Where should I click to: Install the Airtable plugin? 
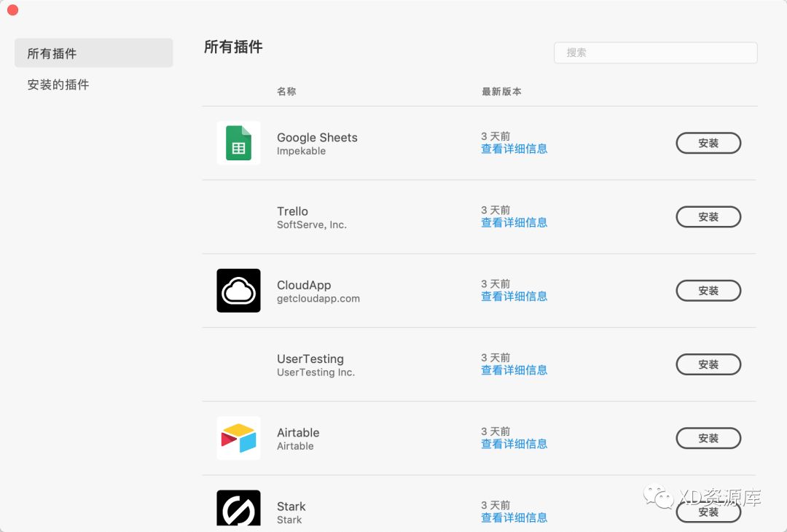[708, 438]
